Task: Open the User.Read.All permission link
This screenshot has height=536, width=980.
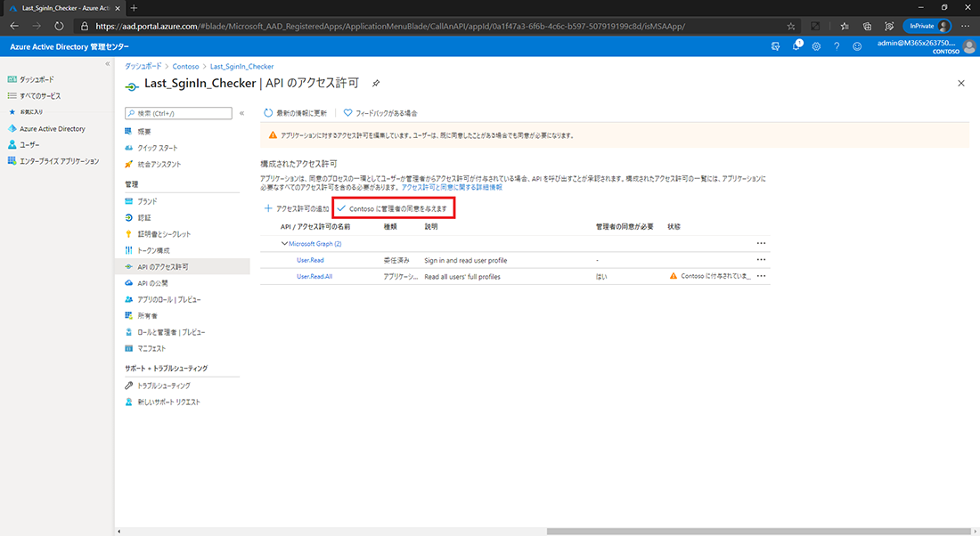Action: click(x=314, y=276)
